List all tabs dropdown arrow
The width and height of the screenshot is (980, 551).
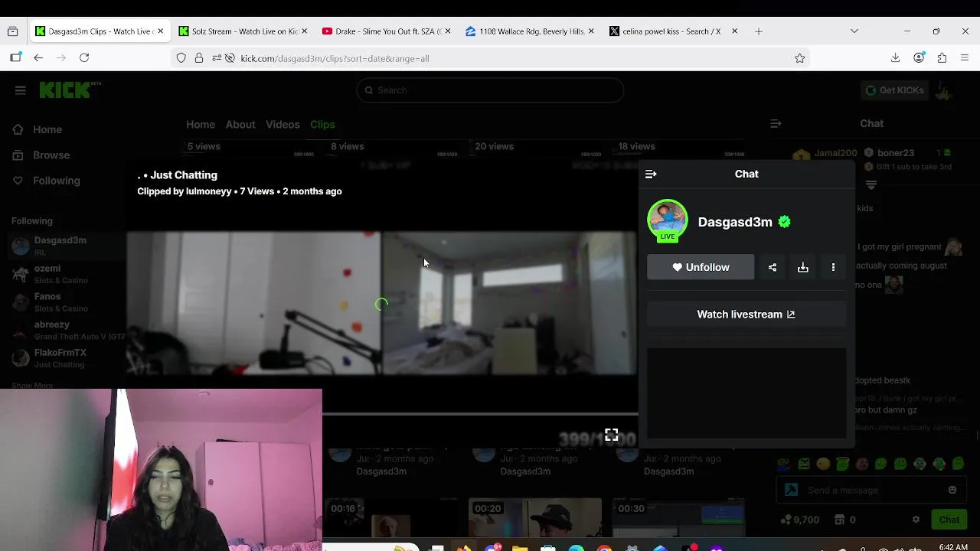pyautogui.click(x=854, y=31)
